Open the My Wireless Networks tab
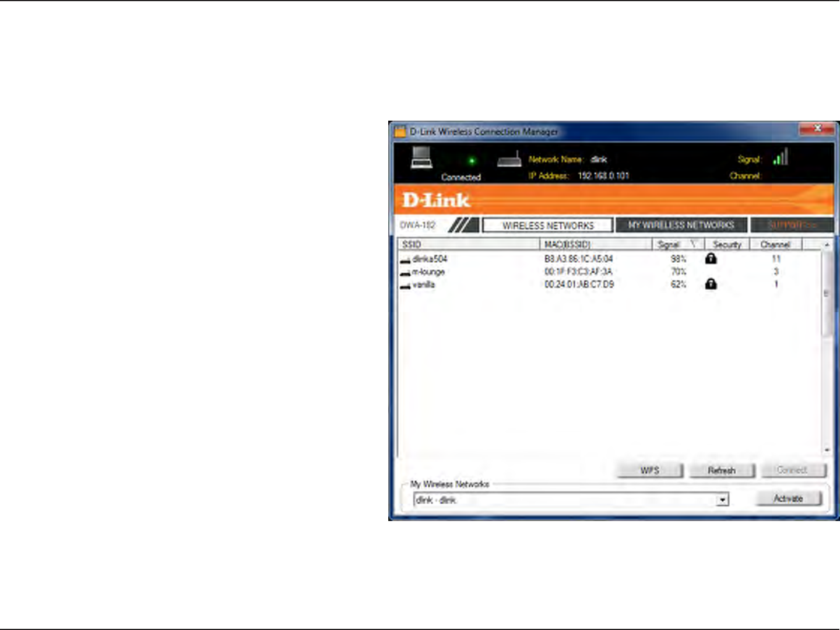 pyautogui.click(x=681, y=225)
